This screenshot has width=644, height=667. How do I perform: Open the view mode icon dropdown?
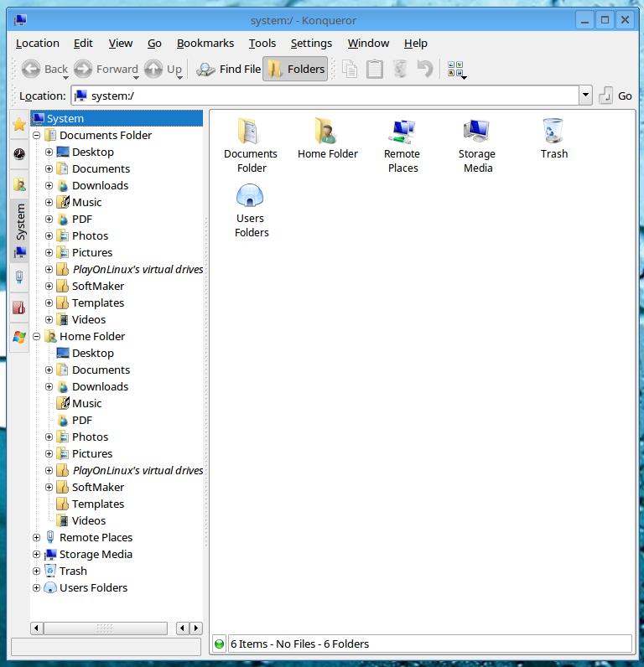tap(456, 70)
